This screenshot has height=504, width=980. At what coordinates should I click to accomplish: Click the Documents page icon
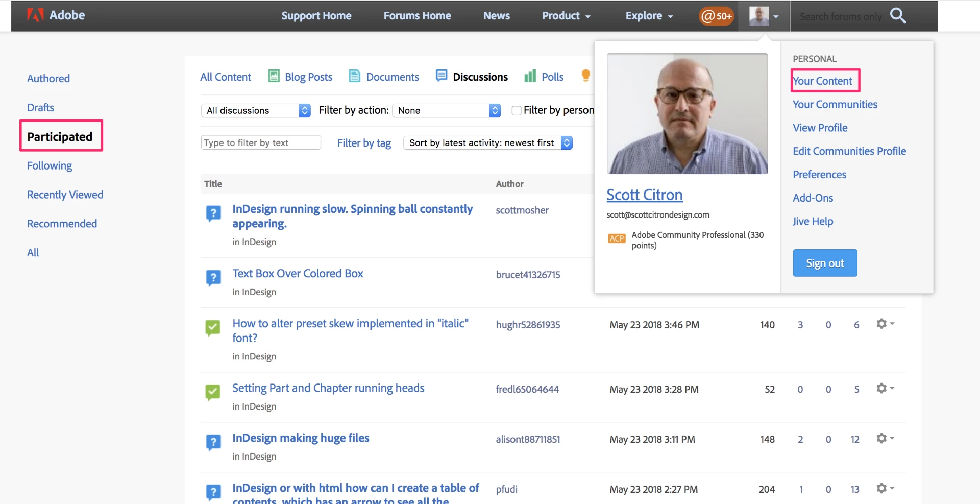point(354,76)
